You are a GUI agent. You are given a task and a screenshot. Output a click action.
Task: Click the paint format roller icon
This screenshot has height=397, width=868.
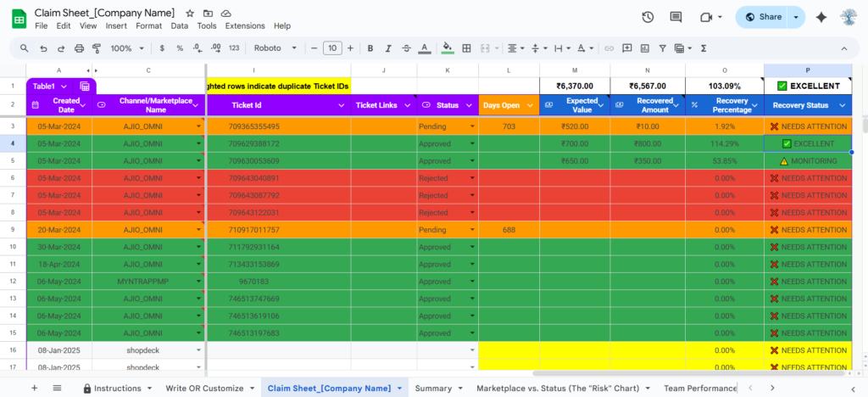pos(96,48)
